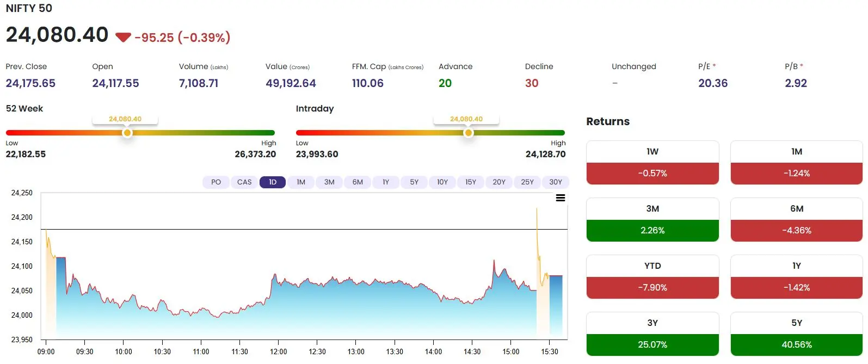Switch chart to 6M range tab
The height and width of the screenshot is (364, 868).
click(358, 182)
